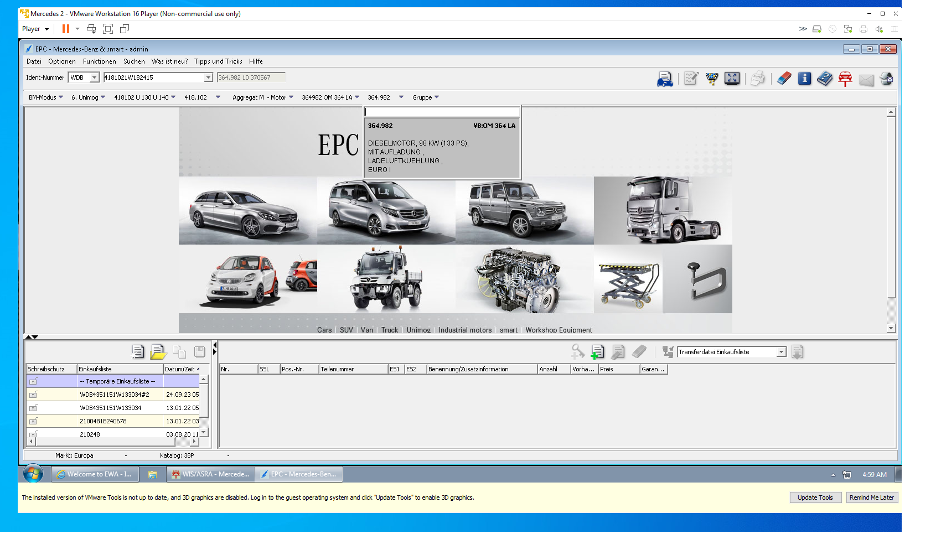
Task: Switch to Welcome to EWA taskbar item
Action: click(x=94, y=474)
